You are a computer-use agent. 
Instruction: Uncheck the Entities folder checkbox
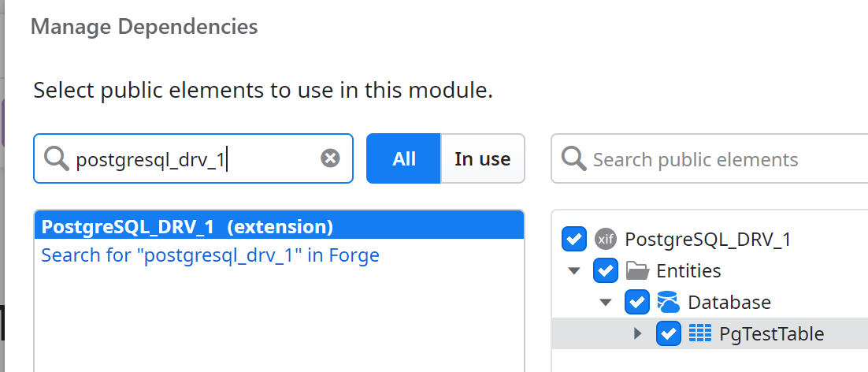[x=605, y=270]
